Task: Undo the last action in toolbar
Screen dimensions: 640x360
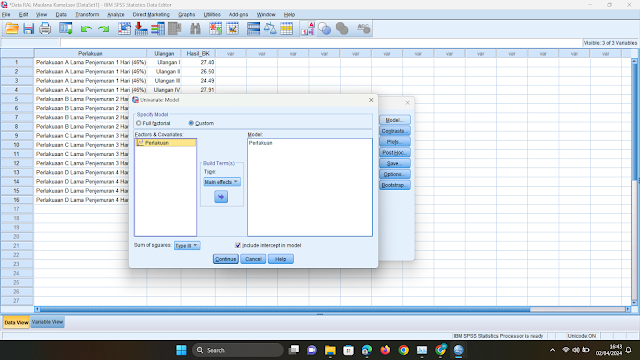Action: (x=86, y=29)
